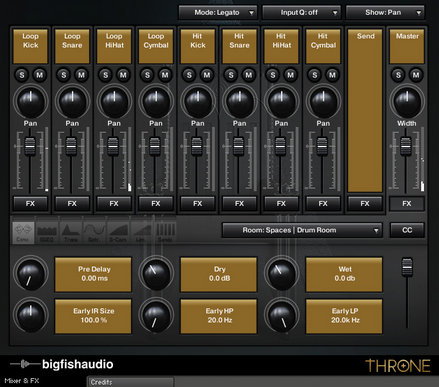Viewport: 439px width, 387px height.
Task: Open the Room: Spaces Drum Room dropdown
Action: [x=302, y=230]
